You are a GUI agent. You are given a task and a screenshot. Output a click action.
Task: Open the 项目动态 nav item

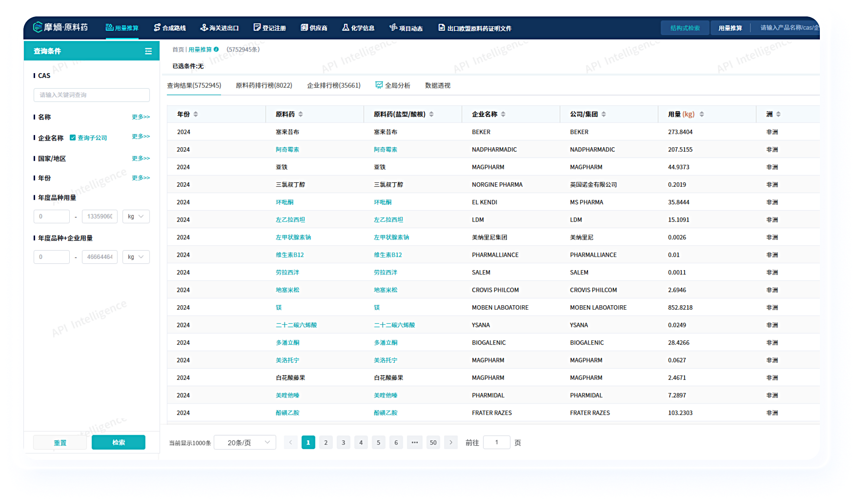click(406, 28)
